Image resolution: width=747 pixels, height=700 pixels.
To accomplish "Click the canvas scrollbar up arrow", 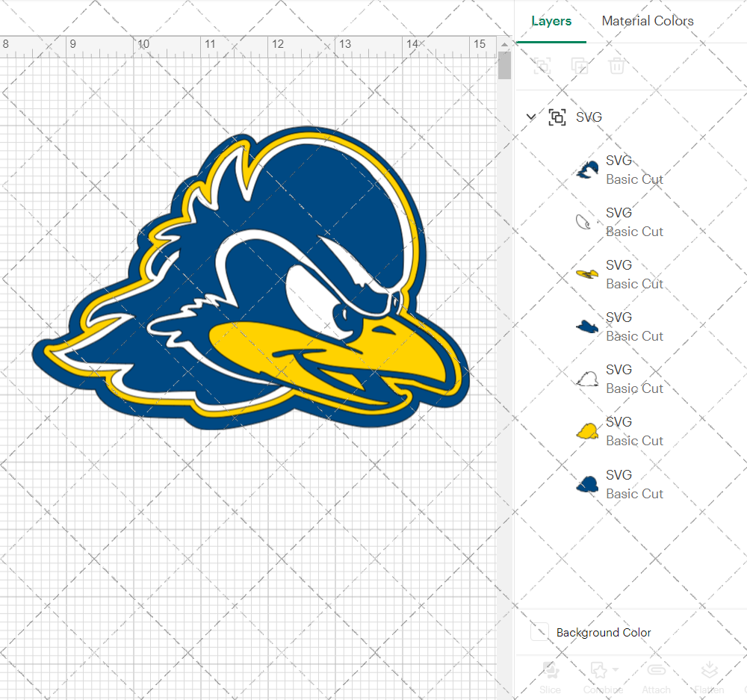I will pos(504,44).
